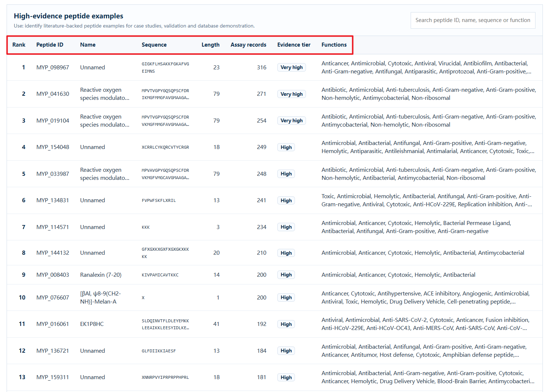The height and width of the screenshot is (392, 548).
Task: Open peptide MYP_159311
Action: coord(53,377)
